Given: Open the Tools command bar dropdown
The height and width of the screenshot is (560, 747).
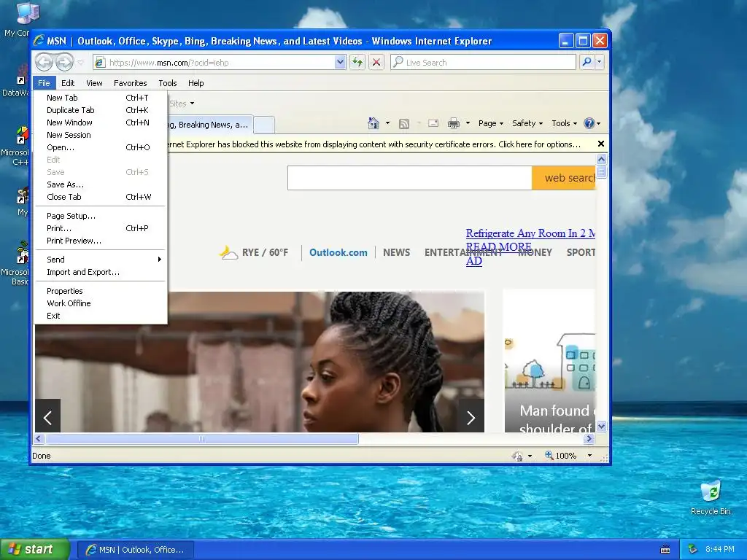Looking at the screenshot, I should [x=564, y=123].
